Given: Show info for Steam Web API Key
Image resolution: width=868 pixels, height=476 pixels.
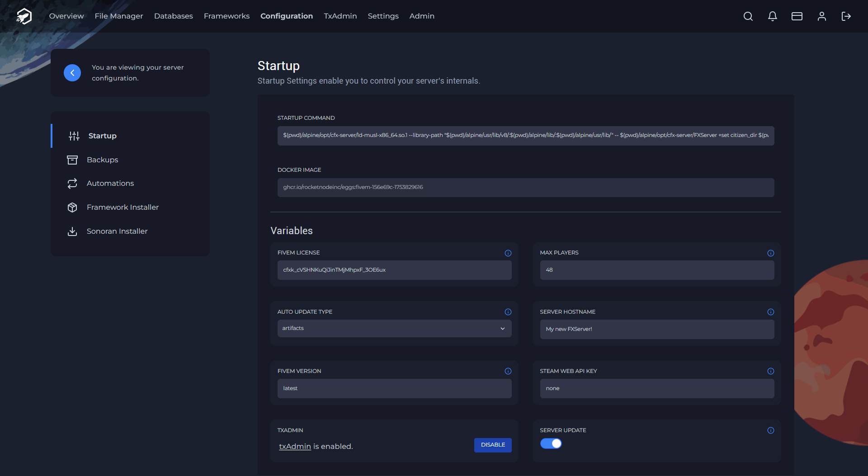Looking at the screenshot, I should click(x=771, y=371).
